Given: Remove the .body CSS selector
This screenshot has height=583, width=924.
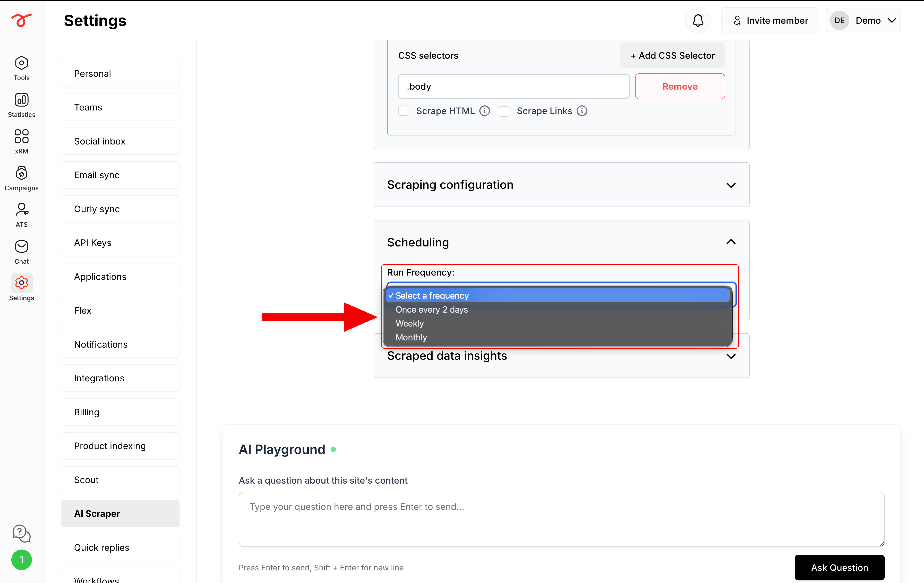Looking at the screenshot, I should [680, 86].
